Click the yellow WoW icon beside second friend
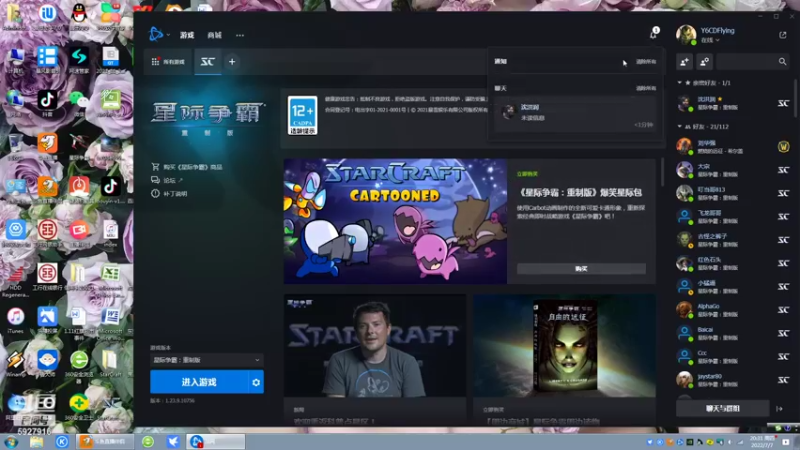 (x=783, y=147)
